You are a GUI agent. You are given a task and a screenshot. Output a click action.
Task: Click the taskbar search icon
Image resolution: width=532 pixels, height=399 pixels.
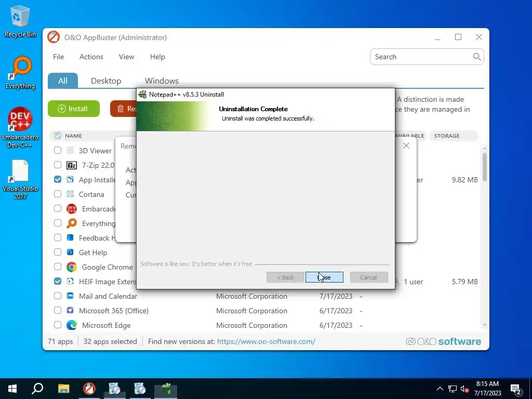click(37, 389)
